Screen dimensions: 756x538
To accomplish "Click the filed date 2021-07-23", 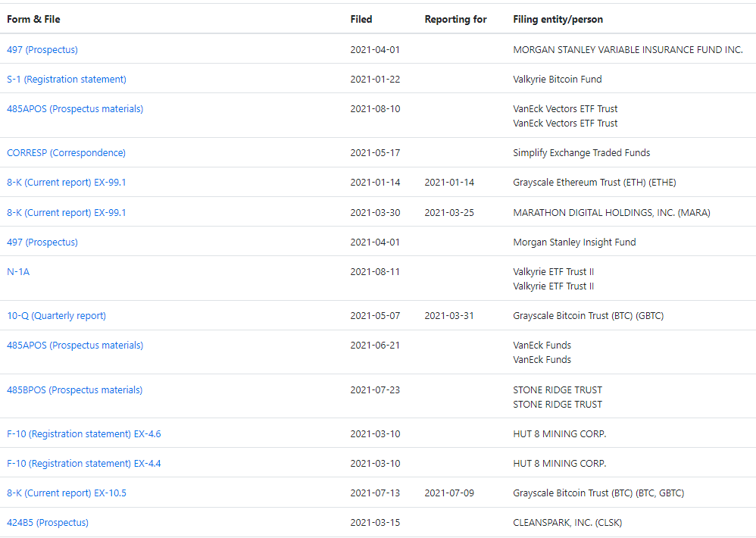I will click(375, 390).
